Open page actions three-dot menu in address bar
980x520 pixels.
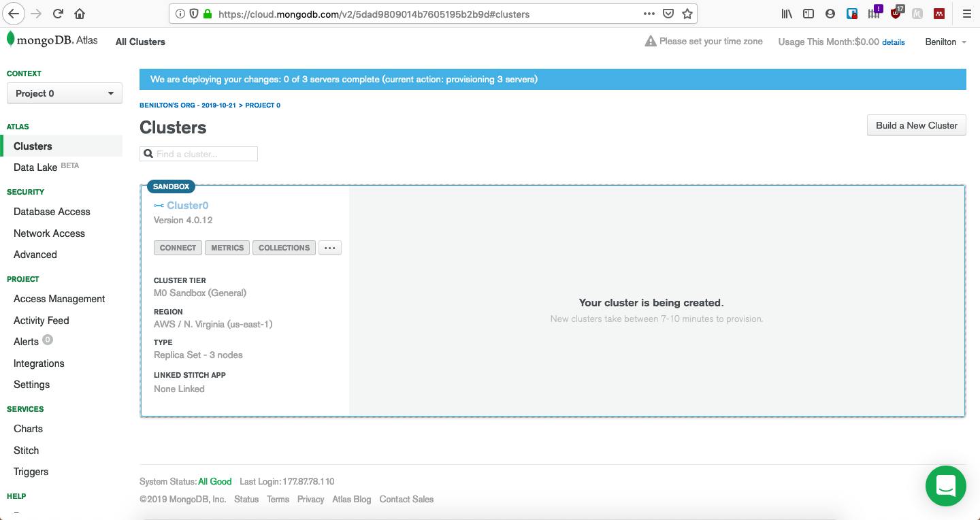pos(649,14)
